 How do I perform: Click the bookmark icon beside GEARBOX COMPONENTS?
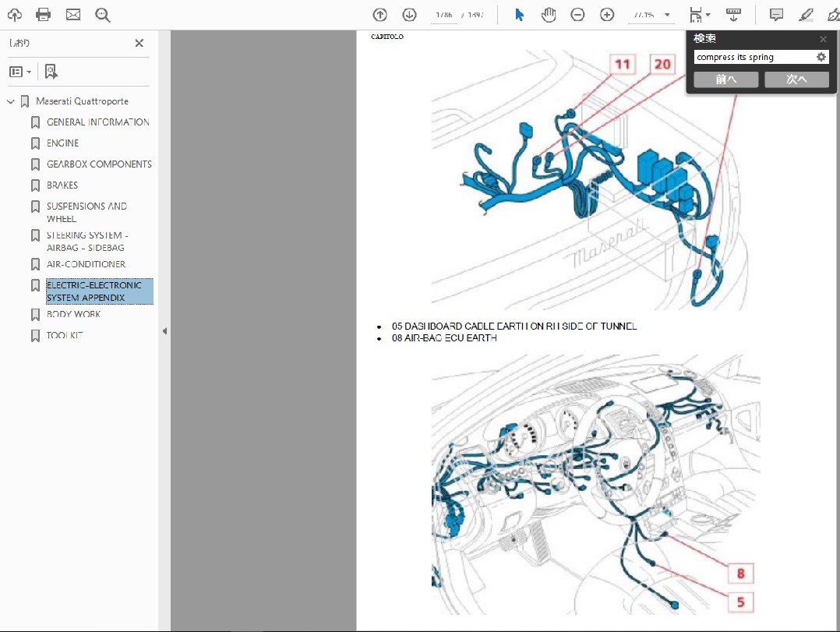tap(35, 164)
